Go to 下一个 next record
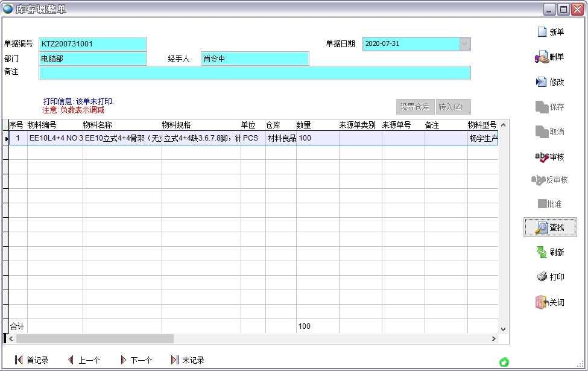Viewport: 588px width, 371px height. (x=136, y=360)
